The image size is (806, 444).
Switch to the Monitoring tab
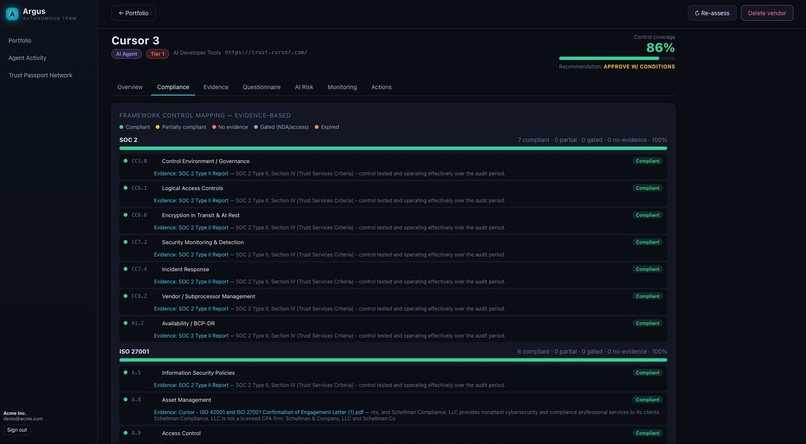coord(342,87)
